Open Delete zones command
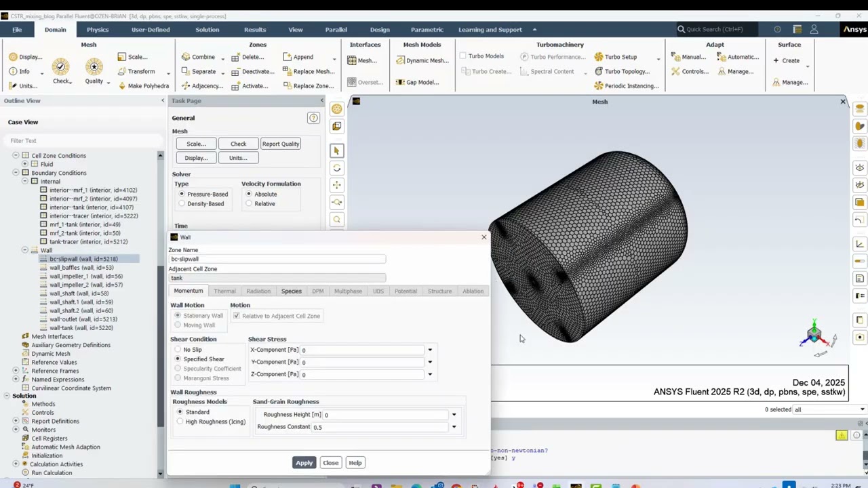The image size is (868, 488). [248, 57]
